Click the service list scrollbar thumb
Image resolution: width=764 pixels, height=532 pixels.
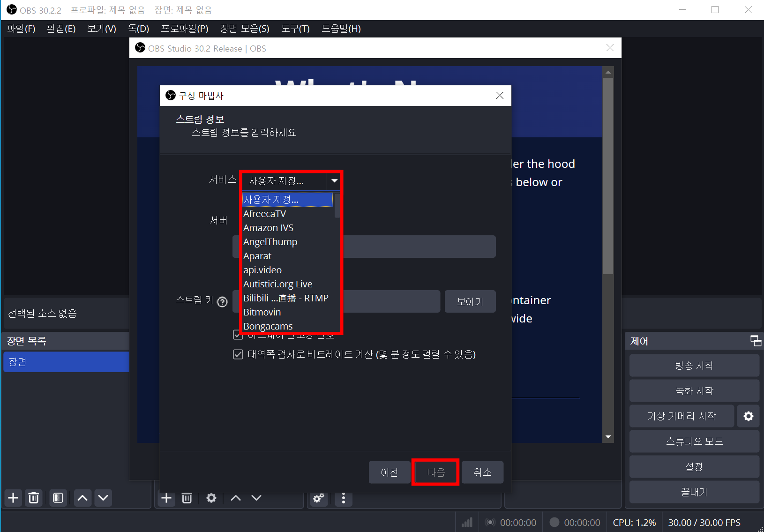[x=337, y=205]
